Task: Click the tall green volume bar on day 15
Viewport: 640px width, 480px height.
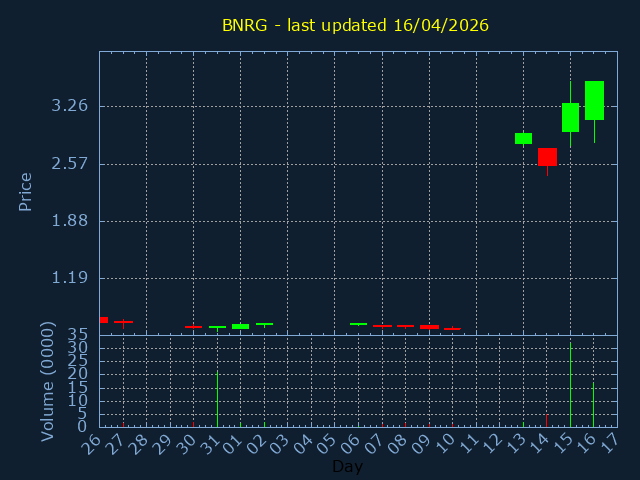Action: click(x=570, y=385)
